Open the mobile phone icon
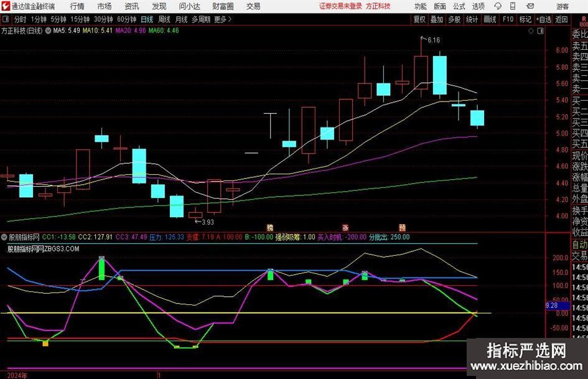 [x=513, y=6]
